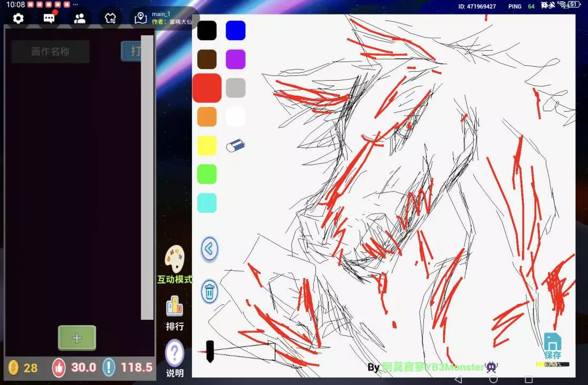Screen dimensions: 588x385
Task: Pick the purple color swatch
Action: coord(235,59)
